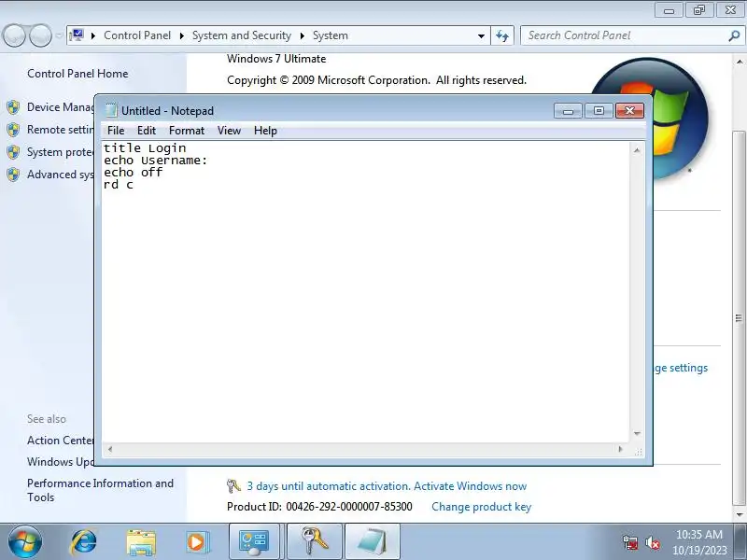Viewport: 747px width, 560px height.
Task: Click the search magnifier icon
Action: pos(734,35)
